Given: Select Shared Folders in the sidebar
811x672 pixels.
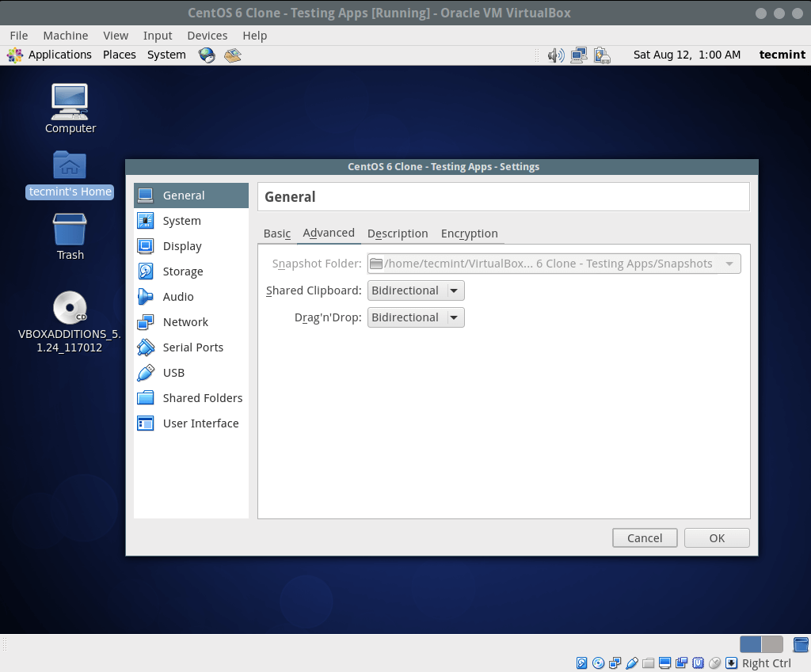Looking at the screenshot, I should [x=202, y=398].
